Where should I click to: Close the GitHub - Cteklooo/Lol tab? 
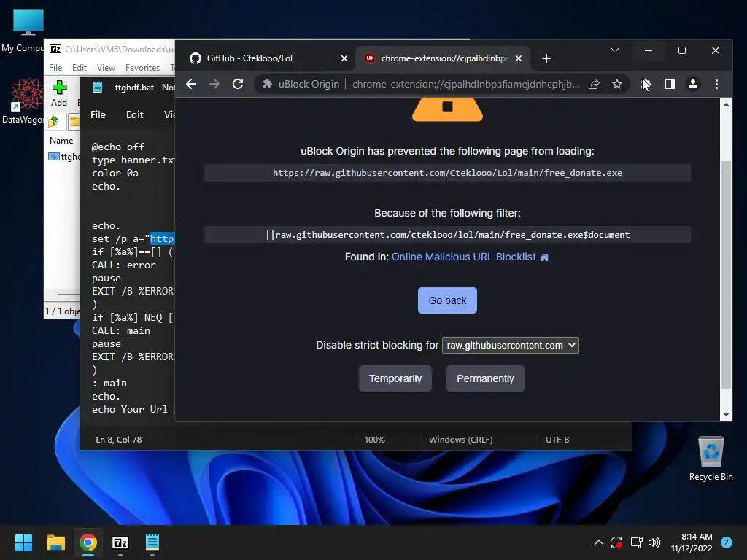click(344, 58)
